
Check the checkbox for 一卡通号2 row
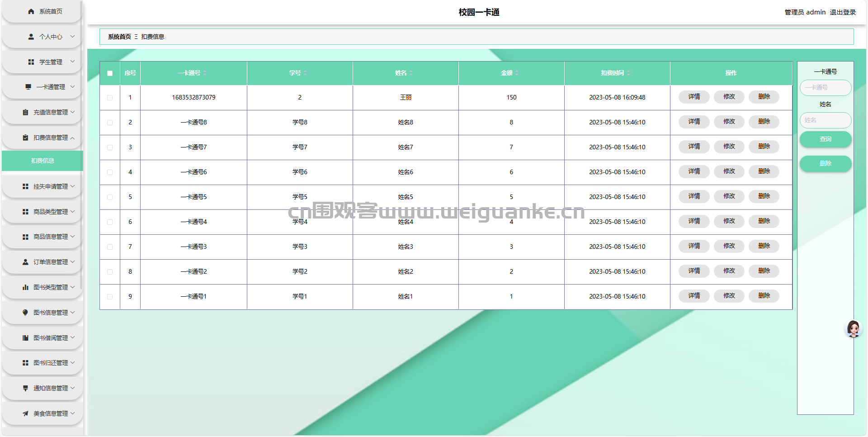[110, 272]
